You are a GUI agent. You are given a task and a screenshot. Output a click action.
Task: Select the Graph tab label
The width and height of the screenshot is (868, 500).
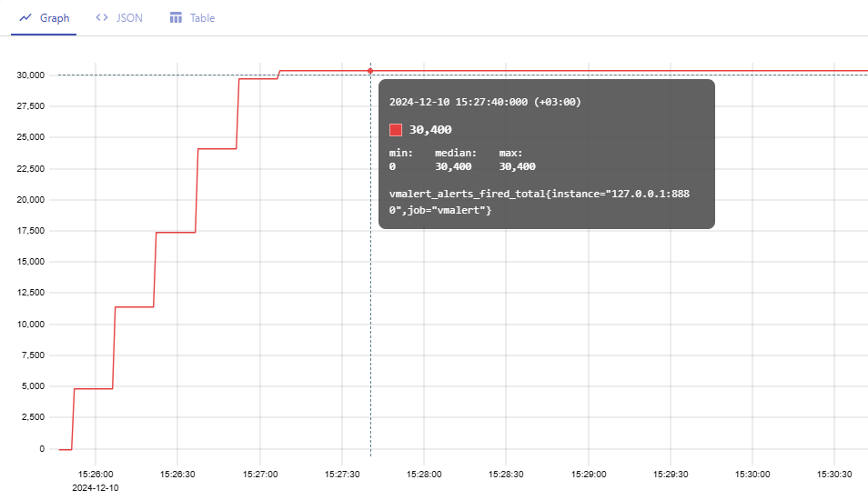click(55, 18)
